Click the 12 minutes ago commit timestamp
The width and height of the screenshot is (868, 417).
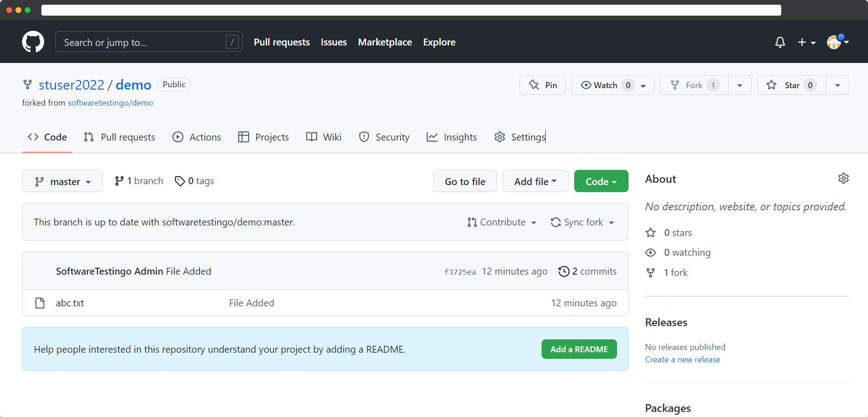click(x=514, y=271)
